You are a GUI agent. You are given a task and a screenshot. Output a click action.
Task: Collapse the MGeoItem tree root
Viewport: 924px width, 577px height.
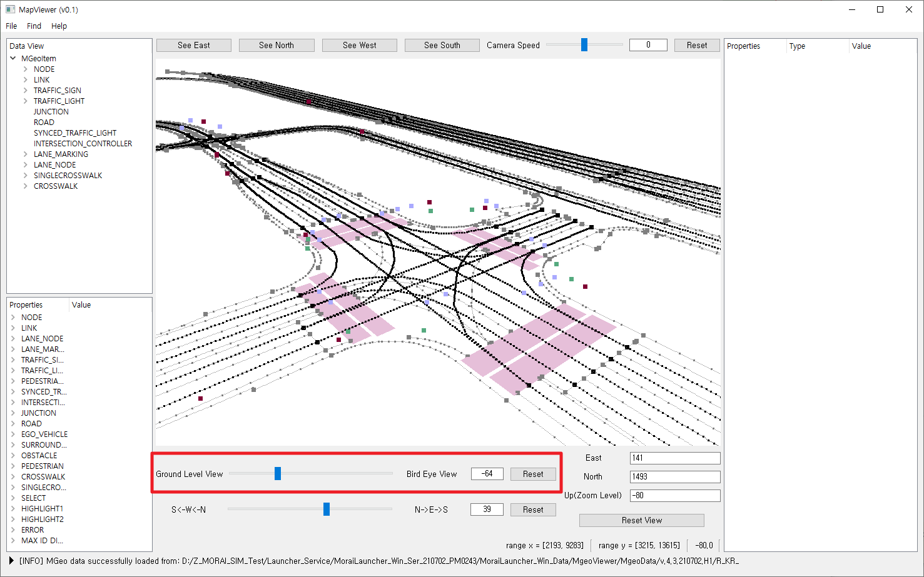(x=13, y=58)
